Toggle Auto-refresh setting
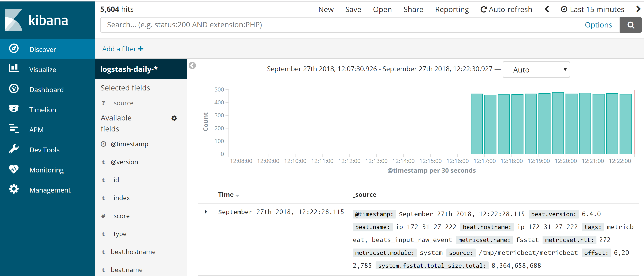This screenshot has height=276, width=644. coord(506,10)
